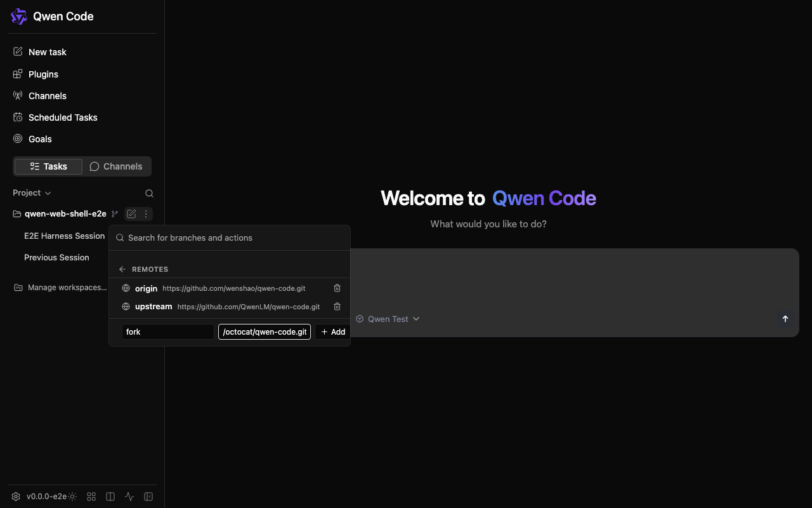Send the message with arrow button

(x=785, y=319)
